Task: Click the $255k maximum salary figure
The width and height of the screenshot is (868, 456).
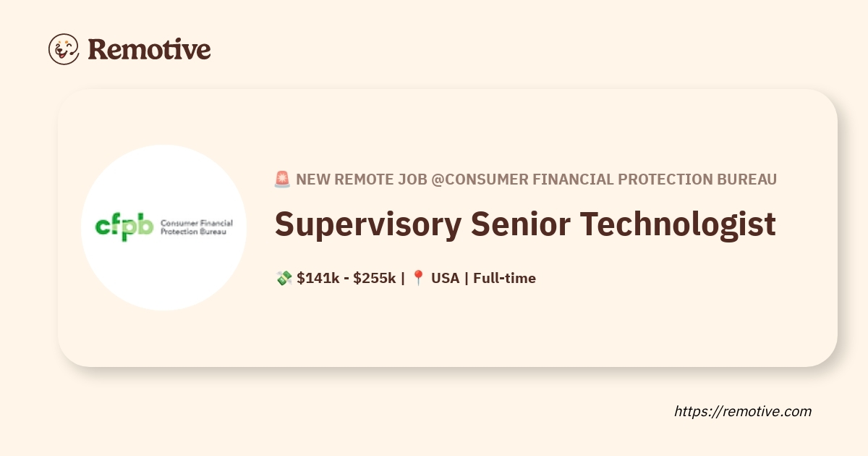Action: pyautogui.click(x=374, y=278)
